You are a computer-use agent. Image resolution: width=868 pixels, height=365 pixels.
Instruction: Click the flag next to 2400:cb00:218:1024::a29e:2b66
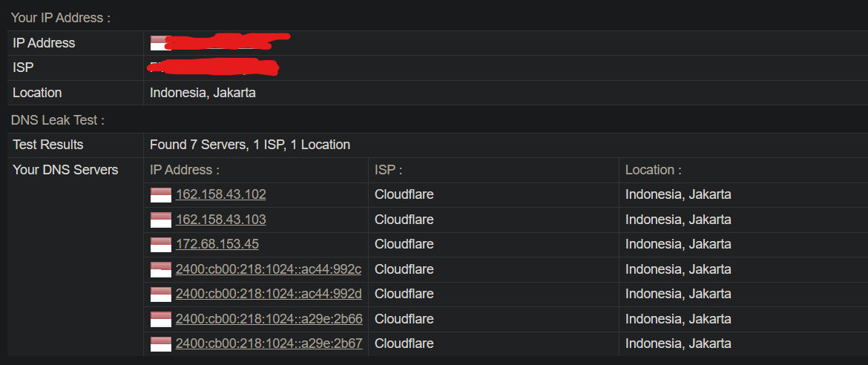tap(160, 320)
